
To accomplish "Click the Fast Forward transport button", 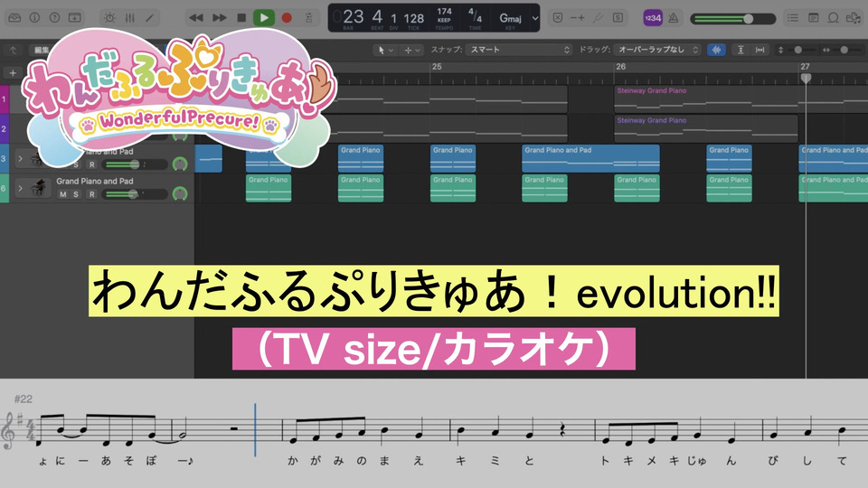I will [x=219, y=18].
